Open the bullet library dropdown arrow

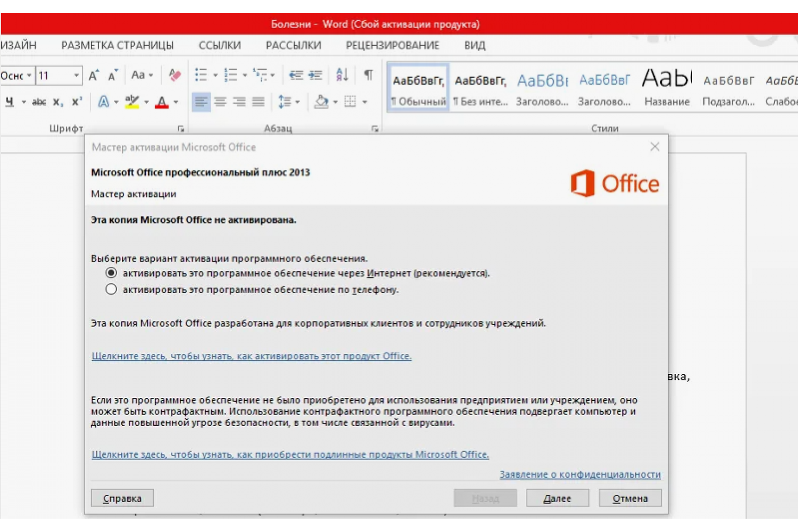tap(215, 75)
